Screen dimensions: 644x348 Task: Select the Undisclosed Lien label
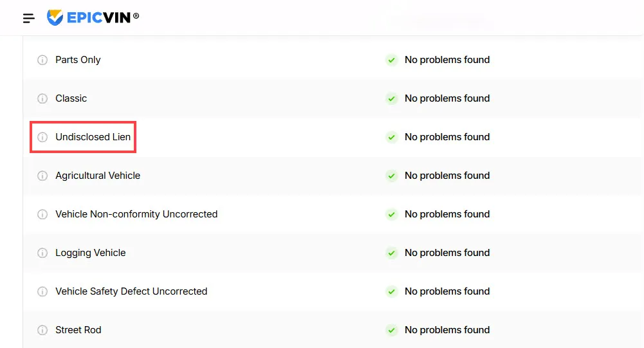click(x=93, y=137)
